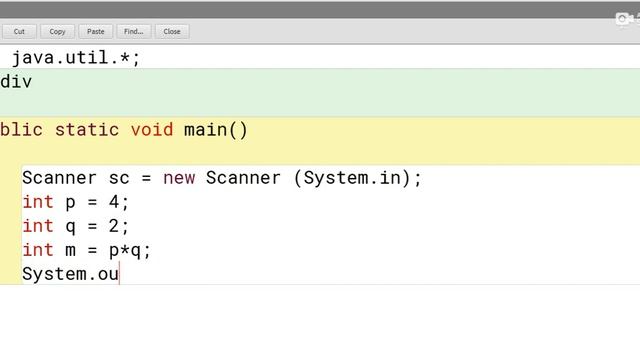Click the line 'int m = p*q;'
Viewport: 640px width, 360px height.
(87, 250)
